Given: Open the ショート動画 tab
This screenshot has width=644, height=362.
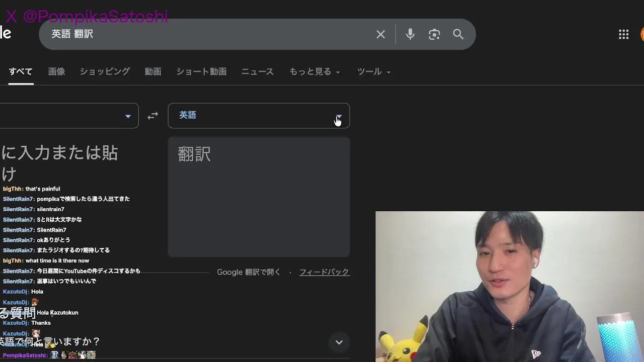Looking at the screenshot, I should coord(201,71).
